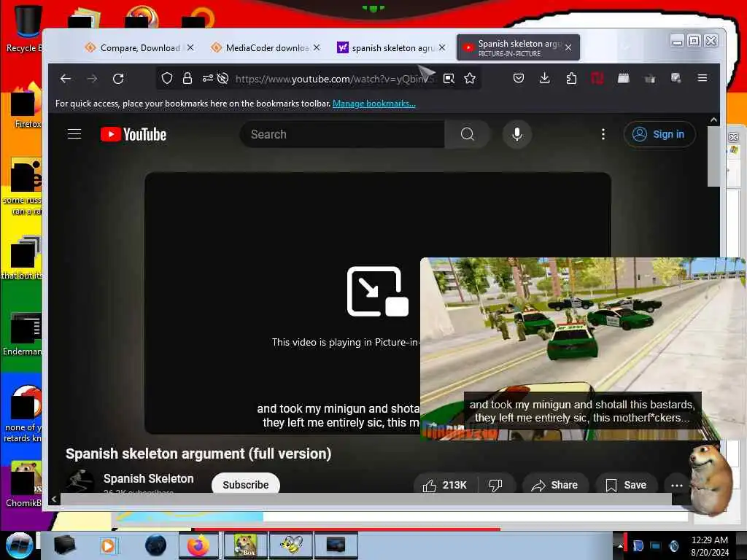This screenshot has height=560, width=747.
Task: Open more actions ellipsis under the video
Action: click(676, 485)
